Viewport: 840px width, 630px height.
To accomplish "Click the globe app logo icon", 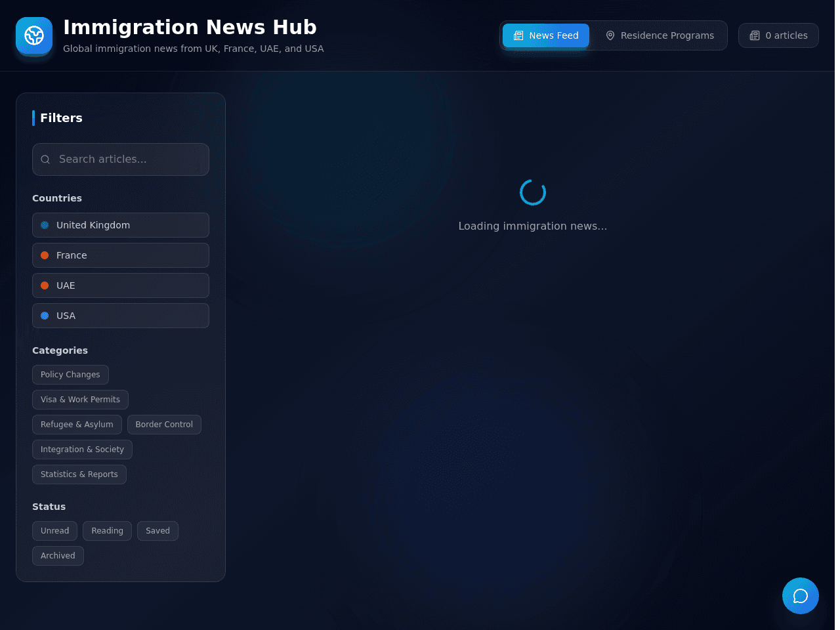I will point(34,35).
